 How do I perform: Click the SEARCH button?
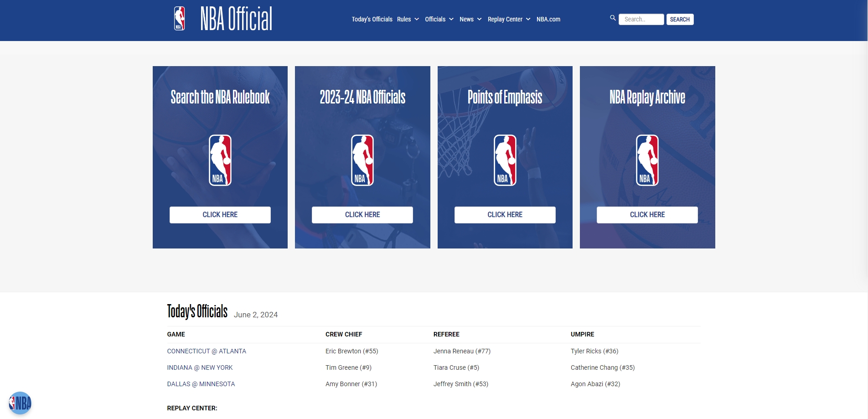tap(680, 19)
